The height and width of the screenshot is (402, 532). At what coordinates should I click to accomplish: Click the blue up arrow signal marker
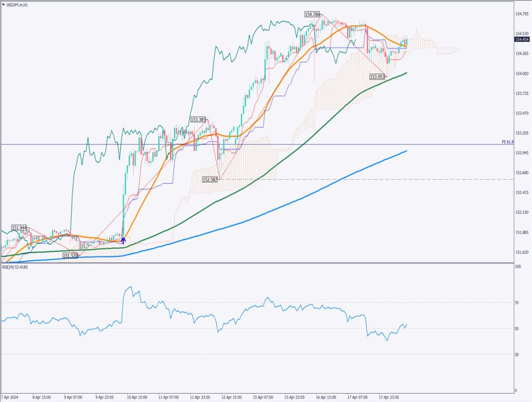click(123, 239)
